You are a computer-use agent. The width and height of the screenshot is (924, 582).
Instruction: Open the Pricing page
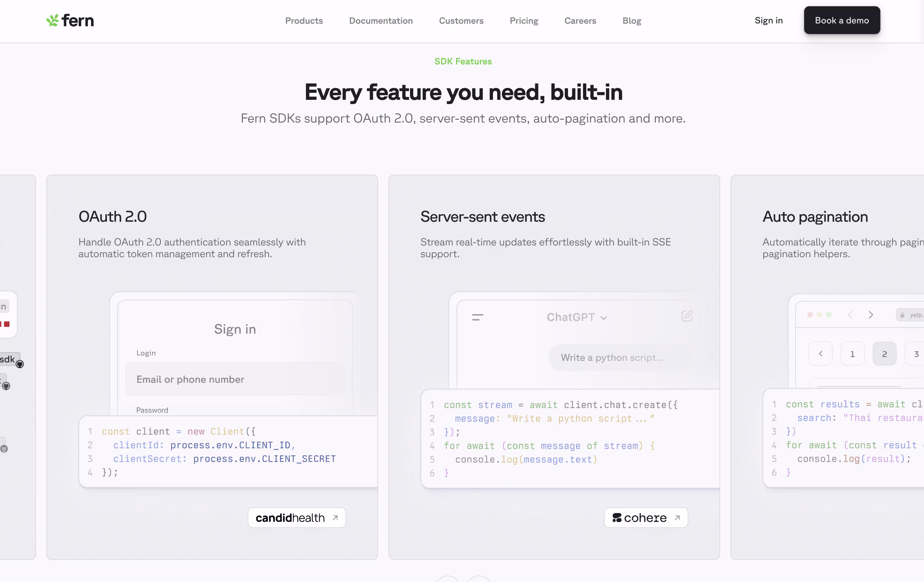524,21
